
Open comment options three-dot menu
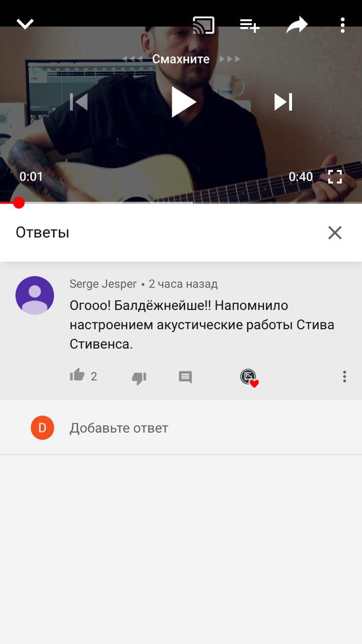point(344,376)
